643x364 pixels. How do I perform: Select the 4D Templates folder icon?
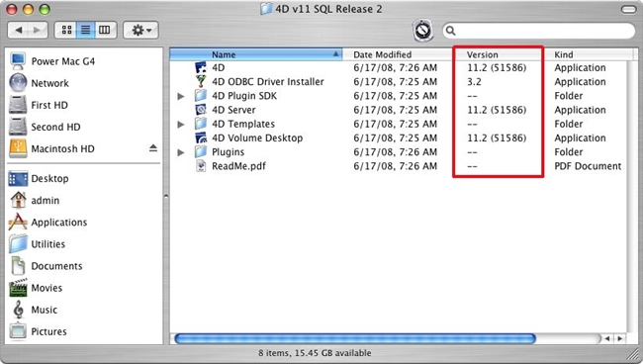tap(201, 124)
